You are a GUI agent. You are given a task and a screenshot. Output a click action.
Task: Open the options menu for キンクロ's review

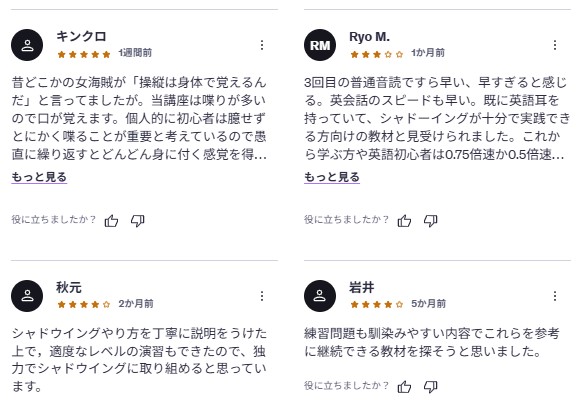[x=262, y=45]
